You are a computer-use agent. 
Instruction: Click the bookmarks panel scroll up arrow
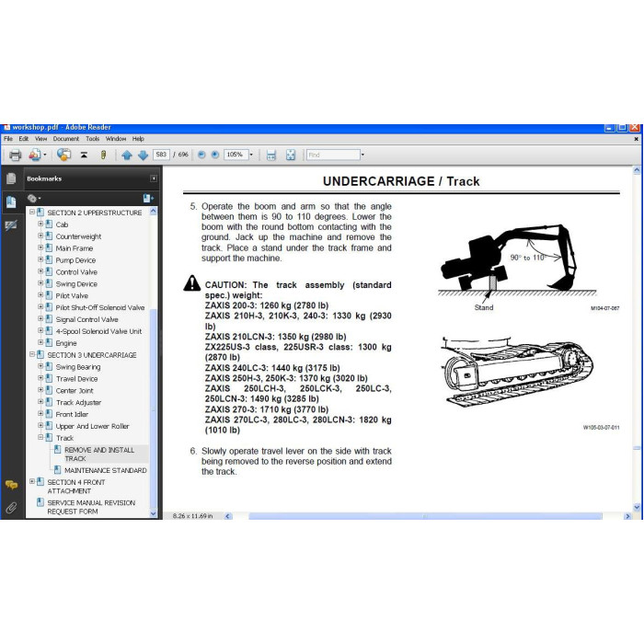point(154,212)
